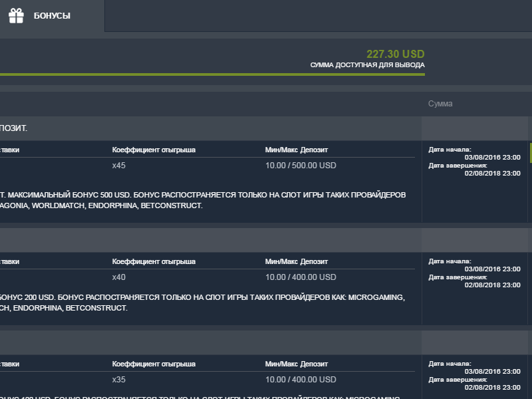Click the x45 wagering coefficient value
Image resolution: width=532 pixels, height=399 pixels.
119,166
